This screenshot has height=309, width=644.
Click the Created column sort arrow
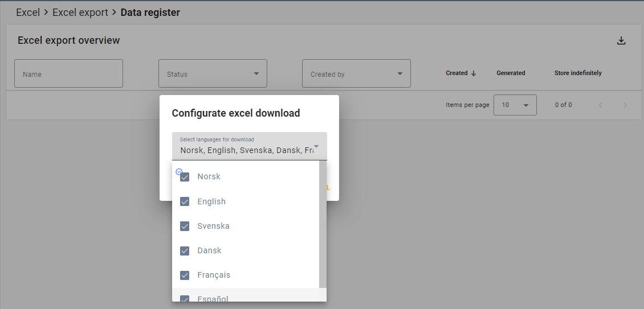(x=474, y=73)
